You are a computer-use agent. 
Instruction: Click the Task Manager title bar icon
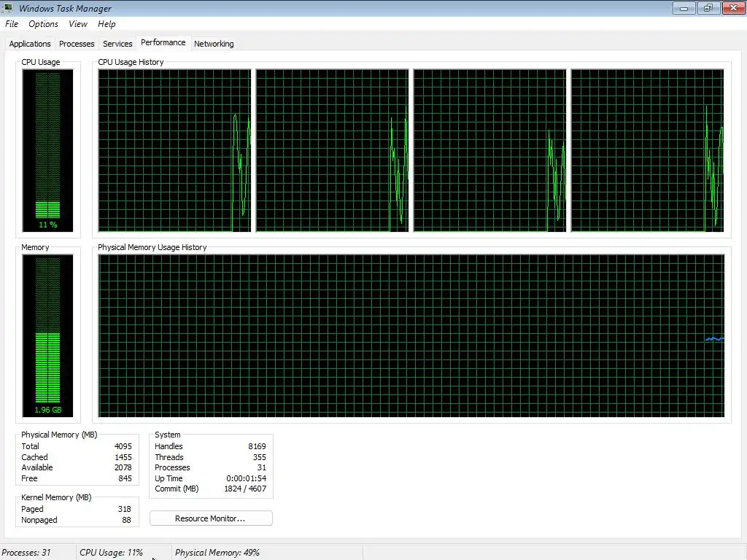8,8
